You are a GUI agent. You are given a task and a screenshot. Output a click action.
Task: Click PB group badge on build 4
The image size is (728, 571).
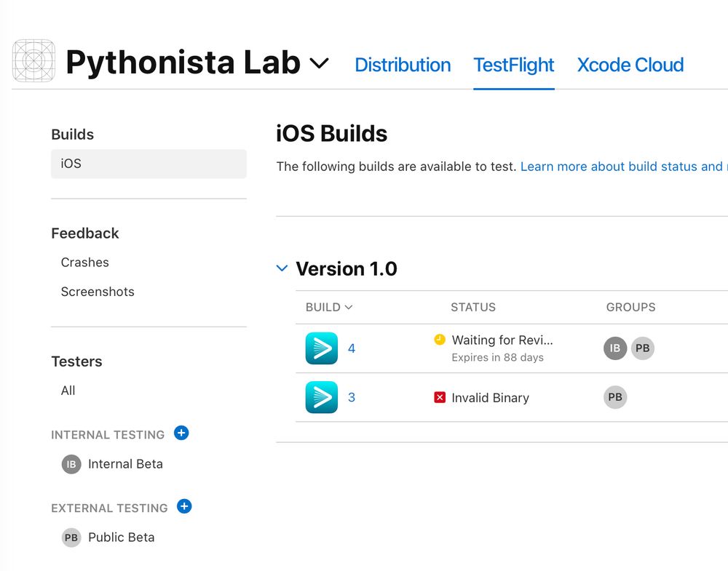(x=643, y=348)
